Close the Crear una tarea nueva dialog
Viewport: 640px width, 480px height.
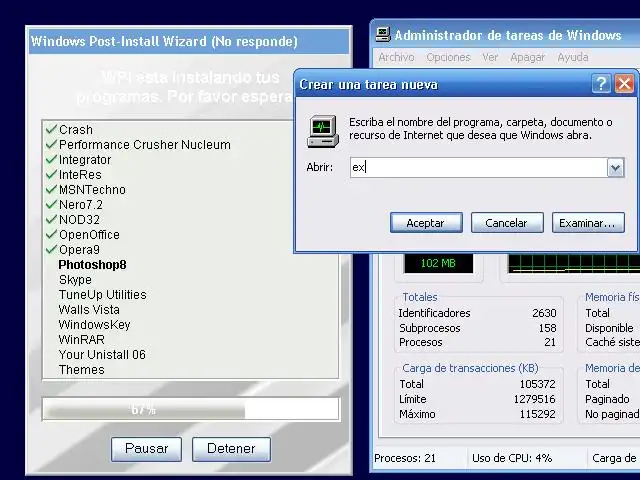tap(624, 84)
